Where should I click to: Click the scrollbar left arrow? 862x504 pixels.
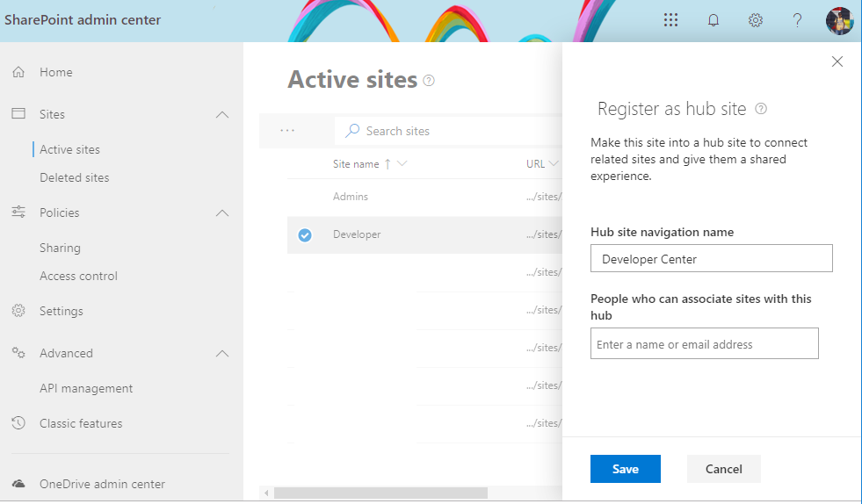266,493
